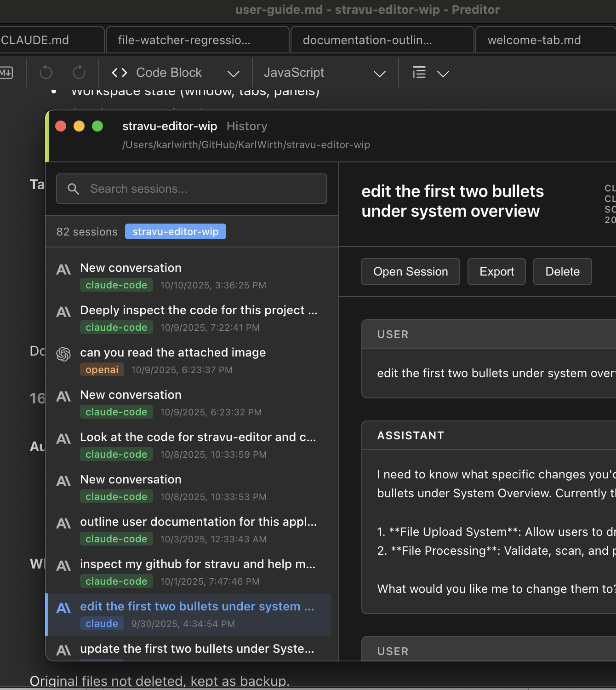Click the list indent icon in the toolbar
The image size is (616, 690).
click(419, 73)
